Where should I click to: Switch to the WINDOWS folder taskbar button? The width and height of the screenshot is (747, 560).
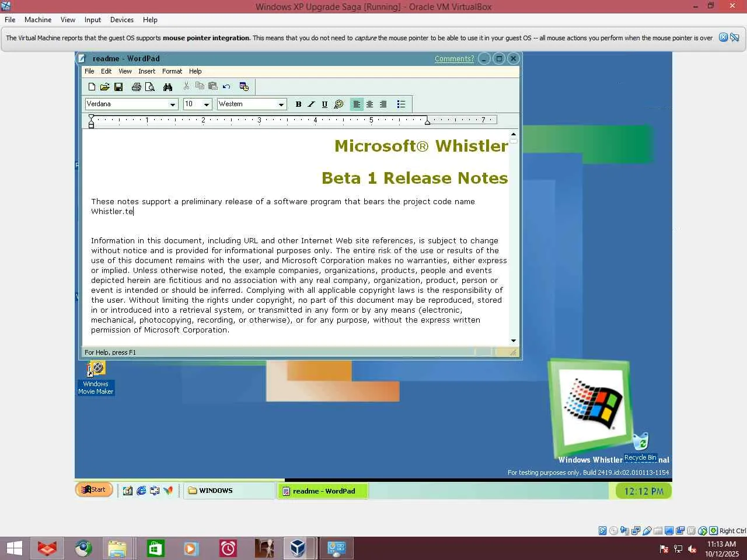click(x=230, y=491)
